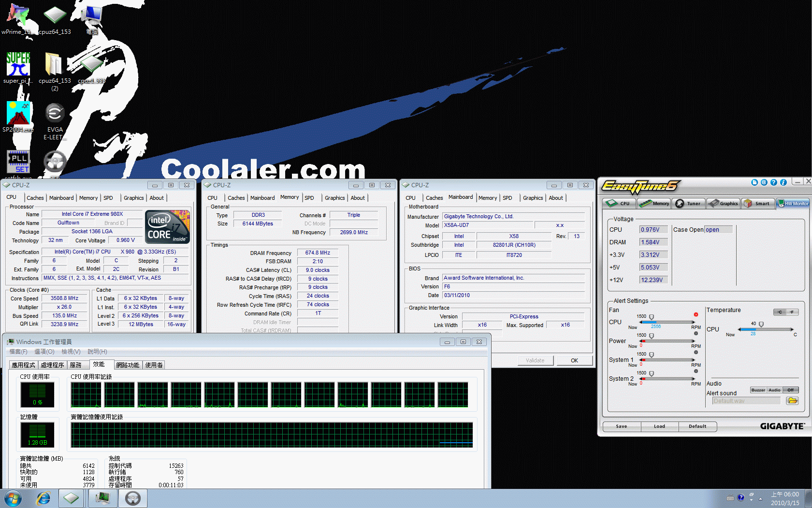Click the 674.8 MHz DRAM Frequency value
The image size is (812, 508).
pyautogui.click(x=318, y=253)
